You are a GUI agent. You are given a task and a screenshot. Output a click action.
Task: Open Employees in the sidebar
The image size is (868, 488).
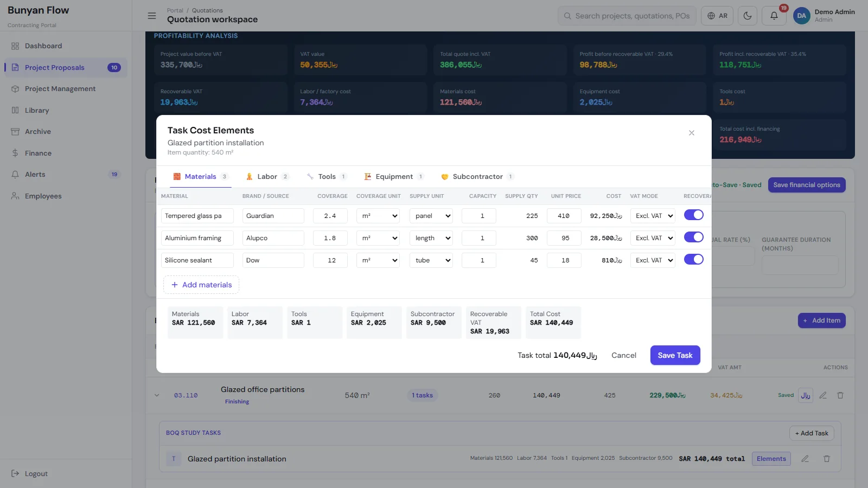(66, 196)
